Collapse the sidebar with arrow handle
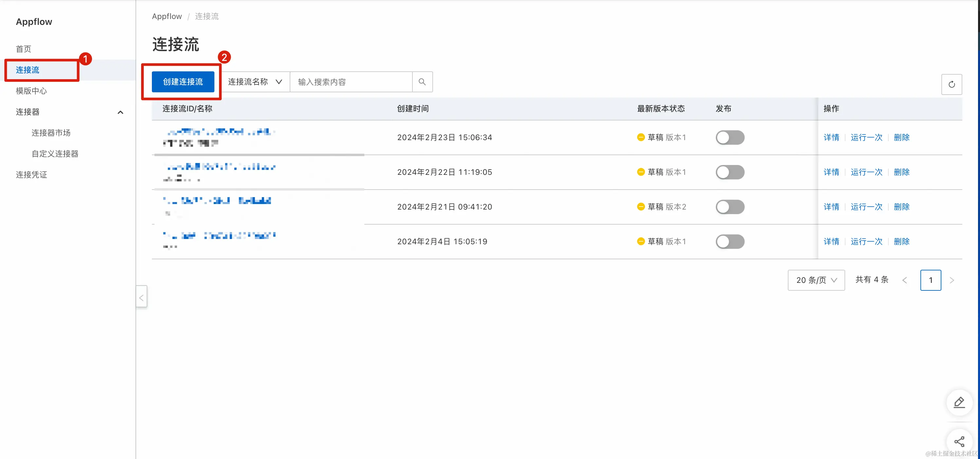Screen dimensions: 980x459 click(141, 298)
